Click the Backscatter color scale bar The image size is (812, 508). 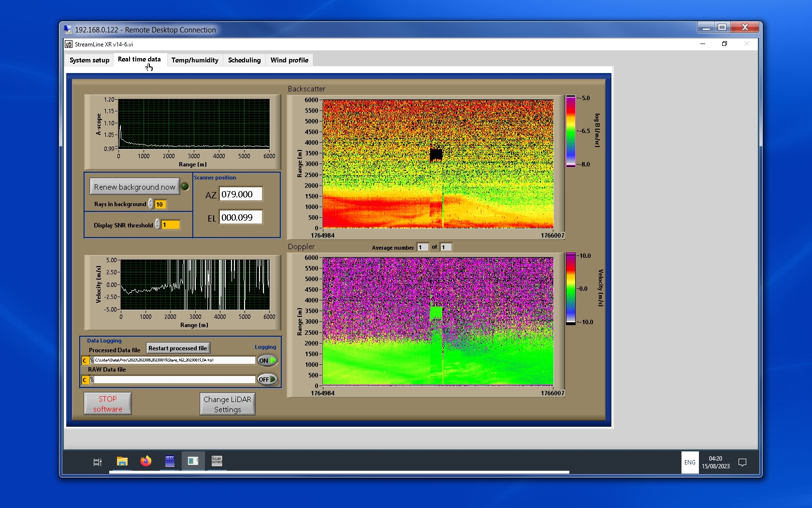(x=571, y=131)
